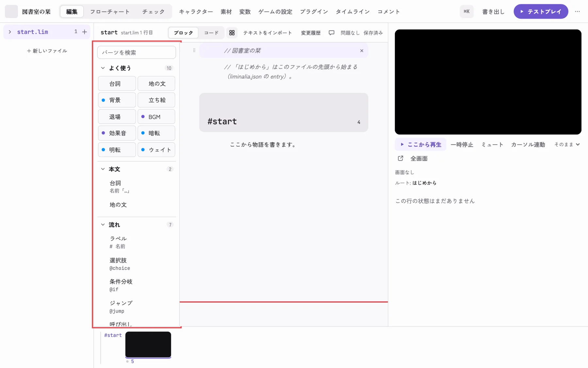Image resolution: width=588 pixels, height=368 pixels.
Task: Open the comment bubble icon next to 変更履歴
Action: pos(331,33)
